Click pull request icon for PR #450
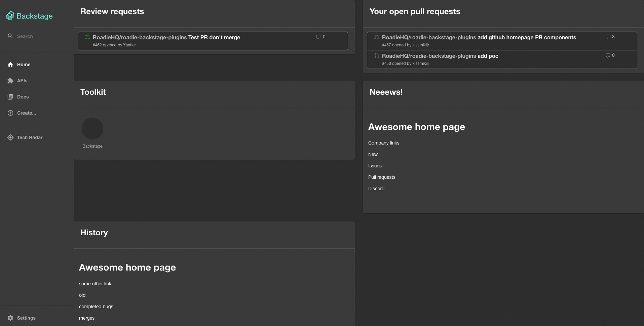 (377, 55)
